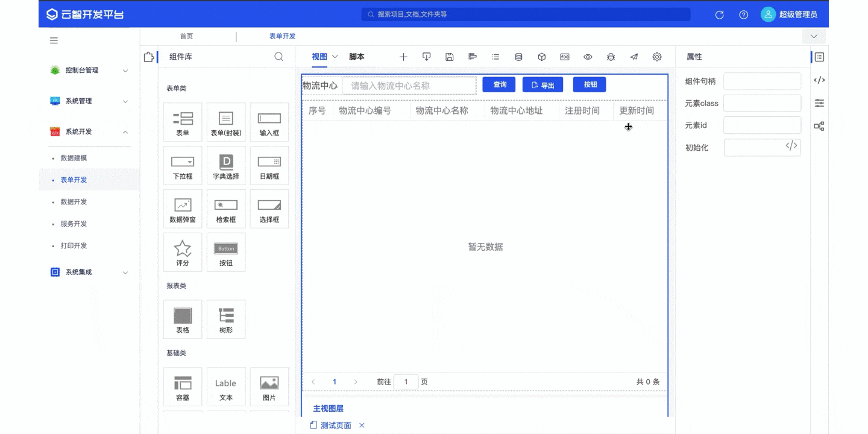Search the component library magnifier icon

pos(278,57)
